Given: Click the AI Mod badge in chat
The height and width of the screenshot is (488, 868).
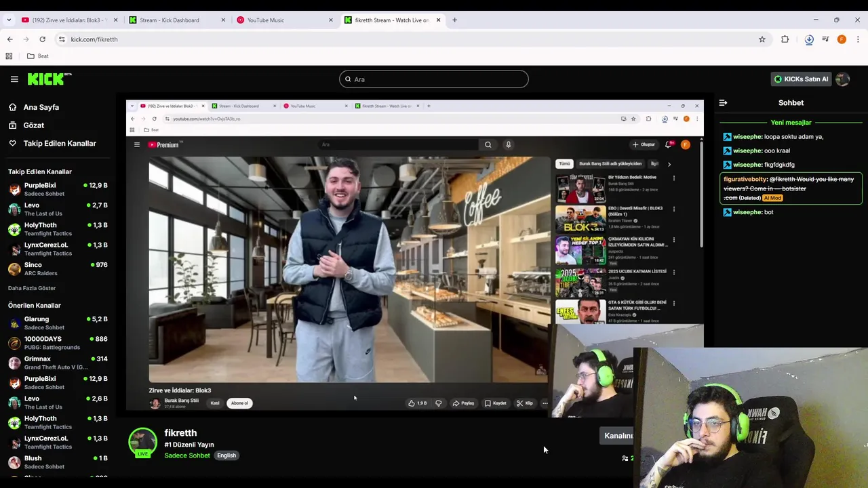Looking at the screenshot, I should pyautogui.click(x=772, y=198).
